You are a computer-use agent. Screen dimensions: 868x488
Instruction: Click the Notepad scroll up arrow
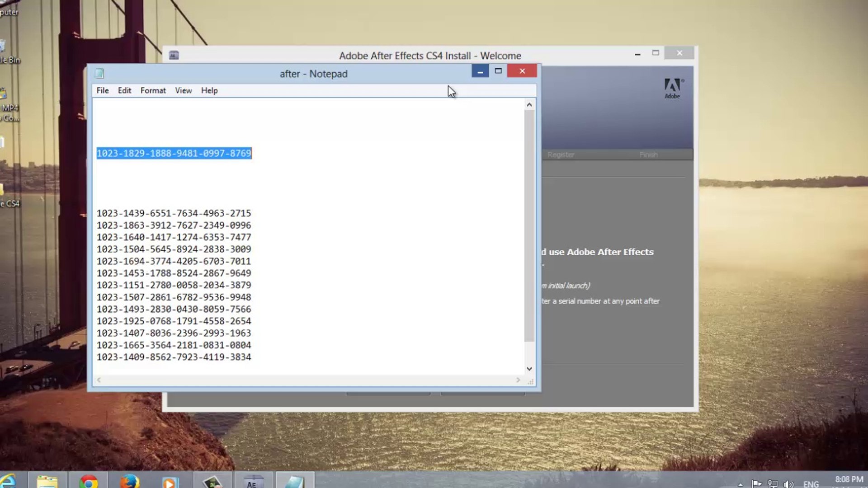click(x=529, y=105)
